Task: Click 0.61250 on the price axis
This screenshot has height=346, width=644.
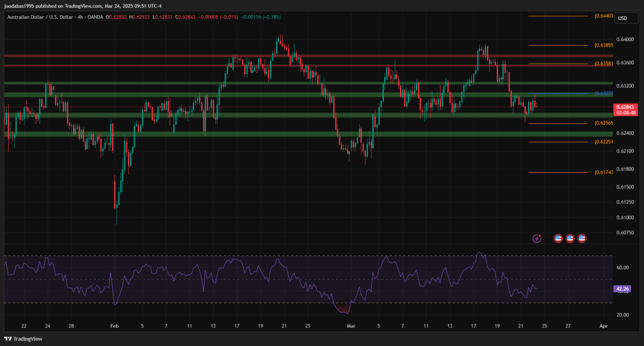Action: pyautogui.click(x=625, y=202)
